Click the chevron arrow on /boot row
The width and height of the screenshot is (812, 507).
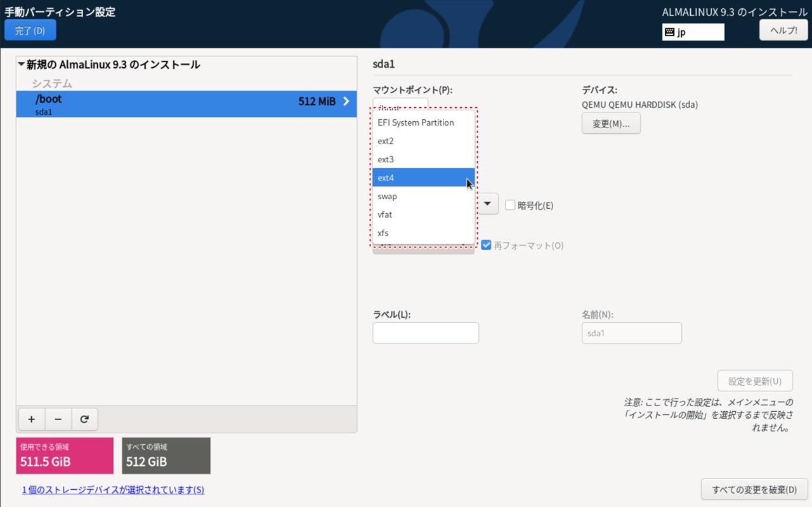coord(346,102)
